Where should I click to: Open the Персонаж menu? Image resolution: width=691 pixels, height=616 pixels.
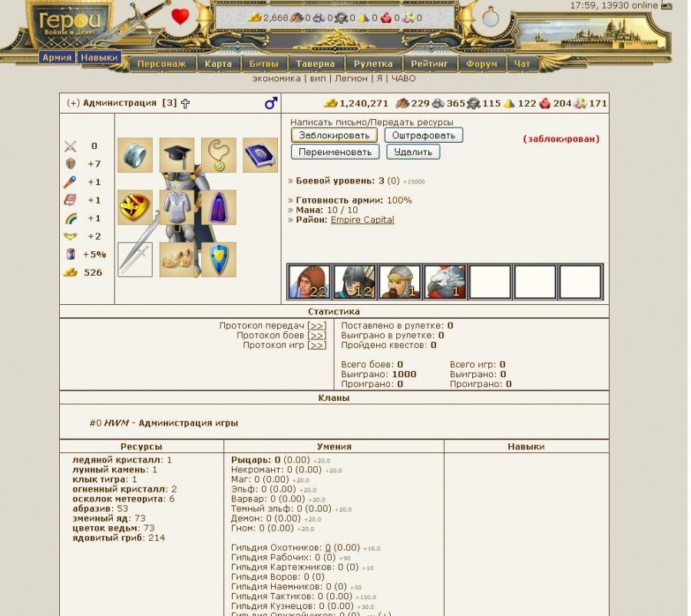click(x=161, y=64)
